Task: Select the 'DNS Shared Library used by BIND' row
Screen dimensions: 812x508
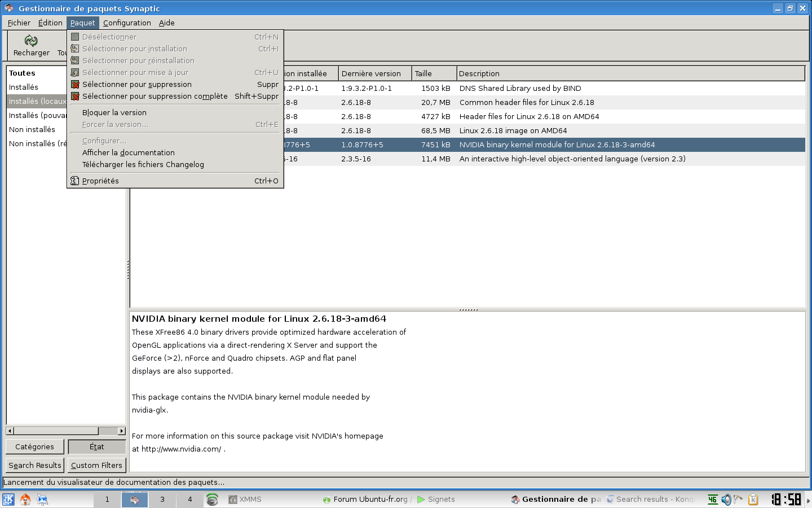Action: (544, 88)
